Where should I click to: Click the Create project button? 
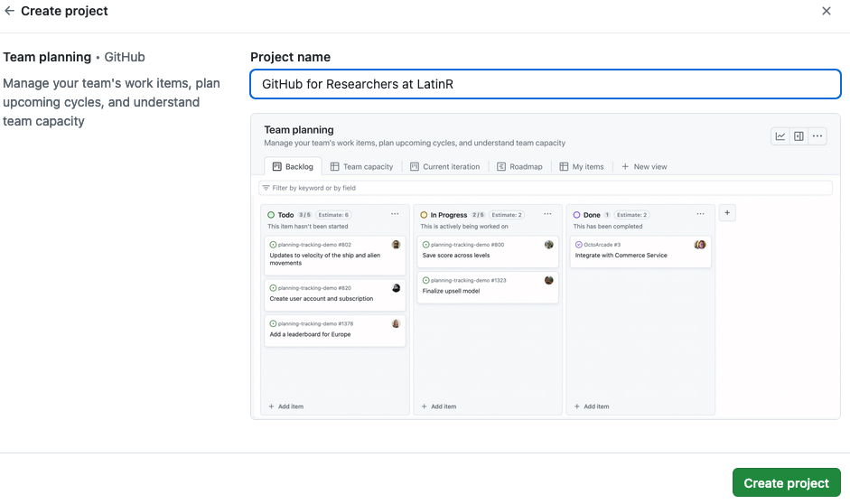coord(786,483)
